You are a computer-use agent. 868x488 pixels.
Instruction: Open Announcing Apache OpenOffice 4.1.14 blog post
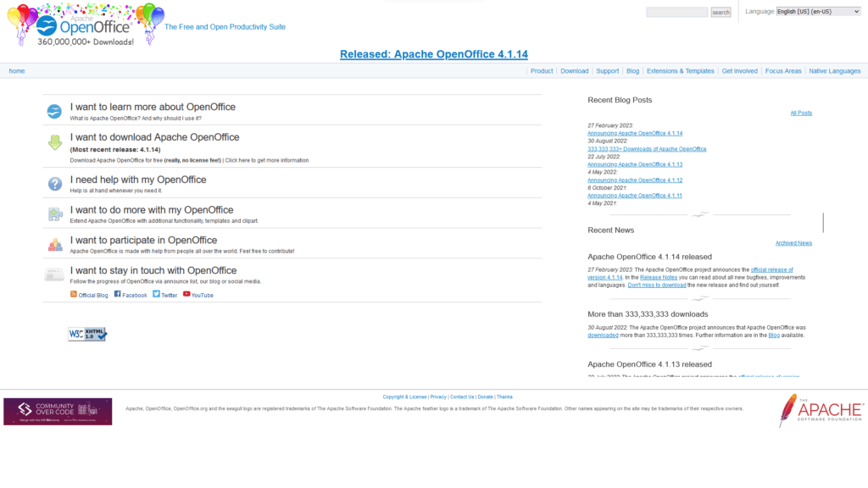pos(635,133)
